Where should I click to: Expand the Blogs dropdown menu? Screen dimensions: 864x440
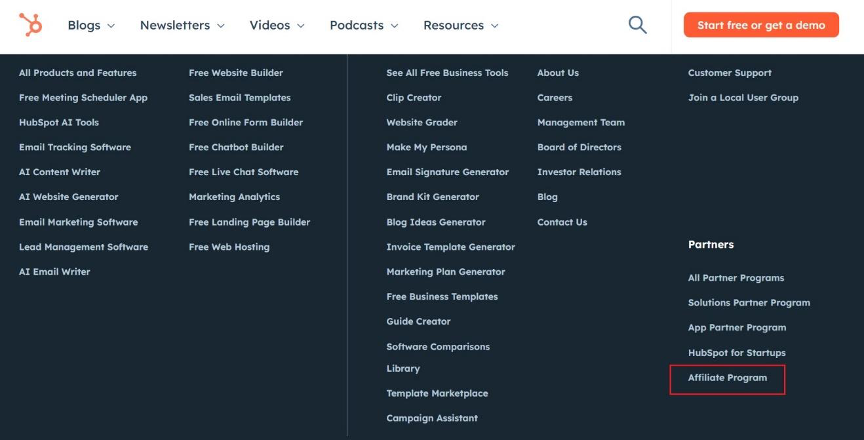point(91,25)
